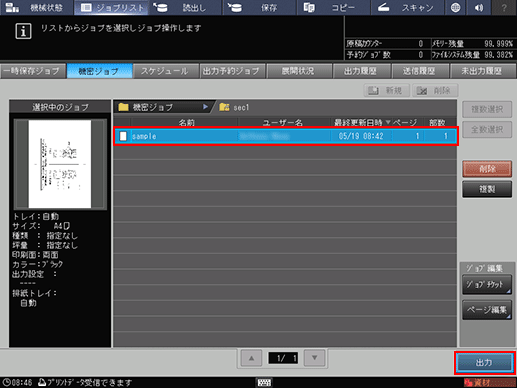Click the sec1 folder breadcrumb
517x388 pixels.
234,107
